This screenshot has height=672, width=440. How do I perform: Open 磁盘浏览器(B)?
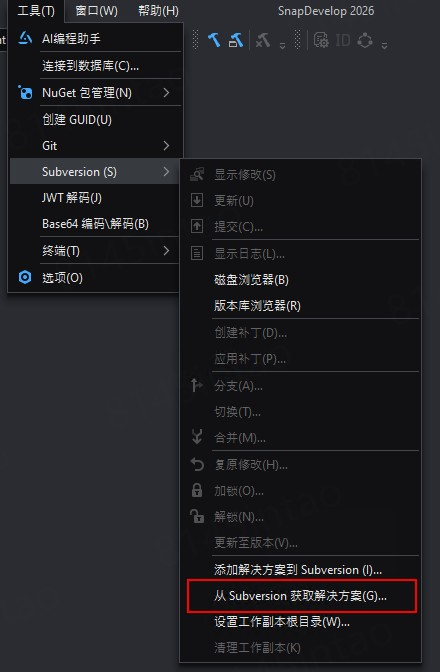pos(300,279)
